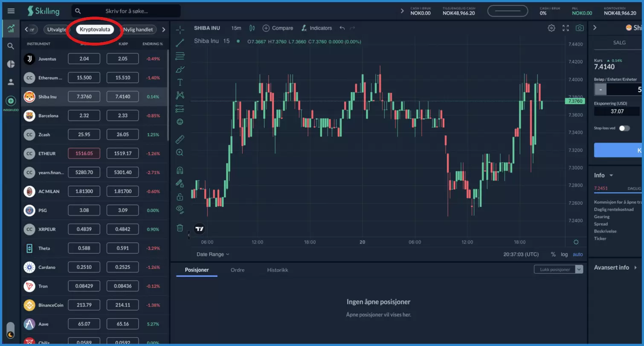Toggle lock all drawing tools
The width and height of the screenshot is (644, 346).
point(180,197)
